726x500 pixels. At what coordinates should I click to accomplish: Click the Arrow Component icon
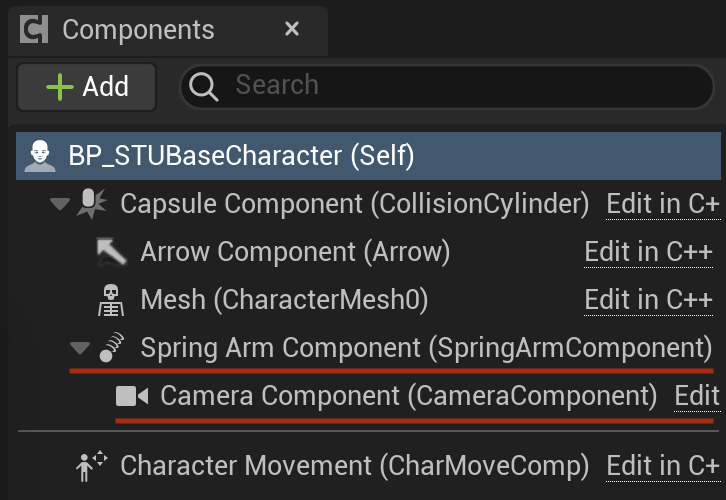point(112,252)
